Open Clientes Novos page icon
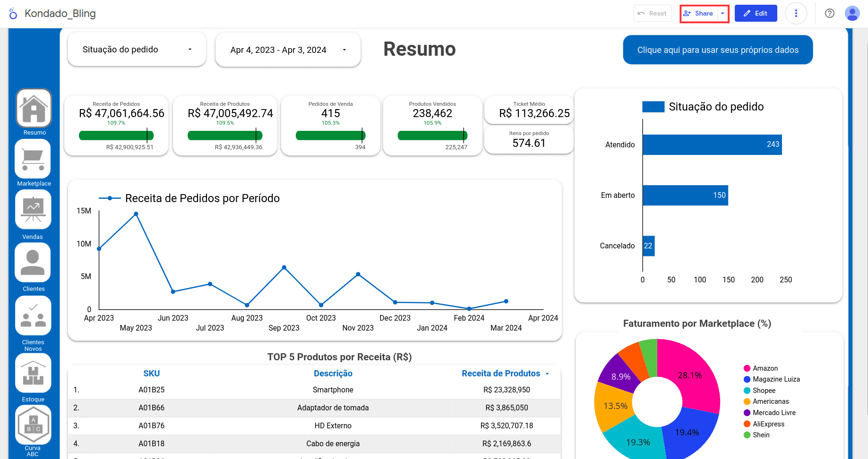Viewport: 868px width, 459px height. [x=33, y=315]
